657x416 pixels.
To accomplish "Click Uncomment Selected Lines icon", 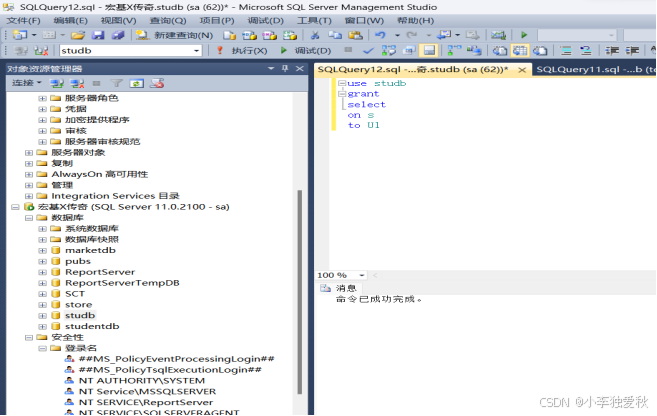I will click(586, 51).
